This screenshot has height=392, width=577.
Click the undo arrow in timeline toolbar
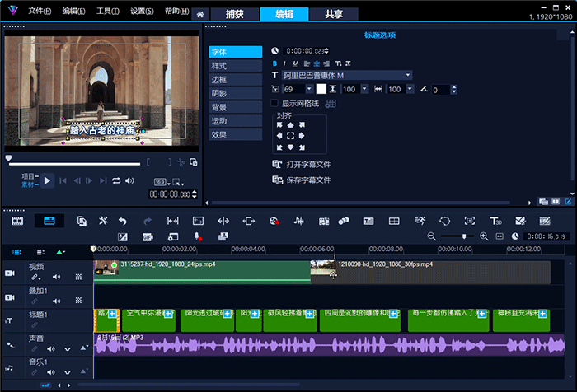(123, 221)
